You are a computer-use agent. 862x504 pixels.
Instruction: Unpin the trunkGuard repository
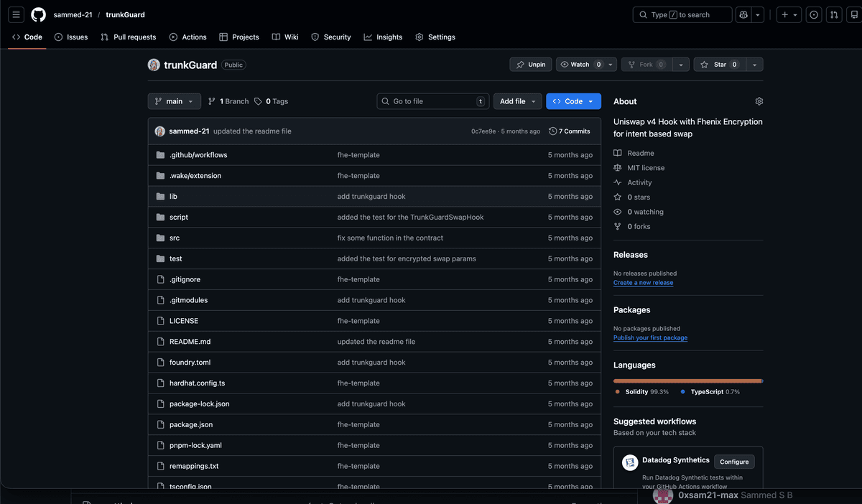pyautogui.click(x=531, y=65)
